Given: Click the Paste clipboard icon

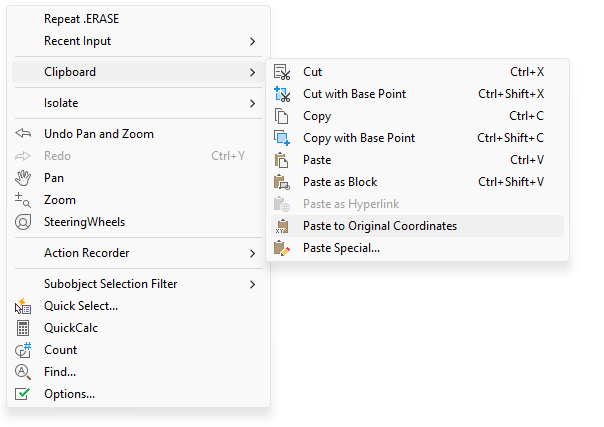Looking at the screenshot, I should click(x=282, y=160).
